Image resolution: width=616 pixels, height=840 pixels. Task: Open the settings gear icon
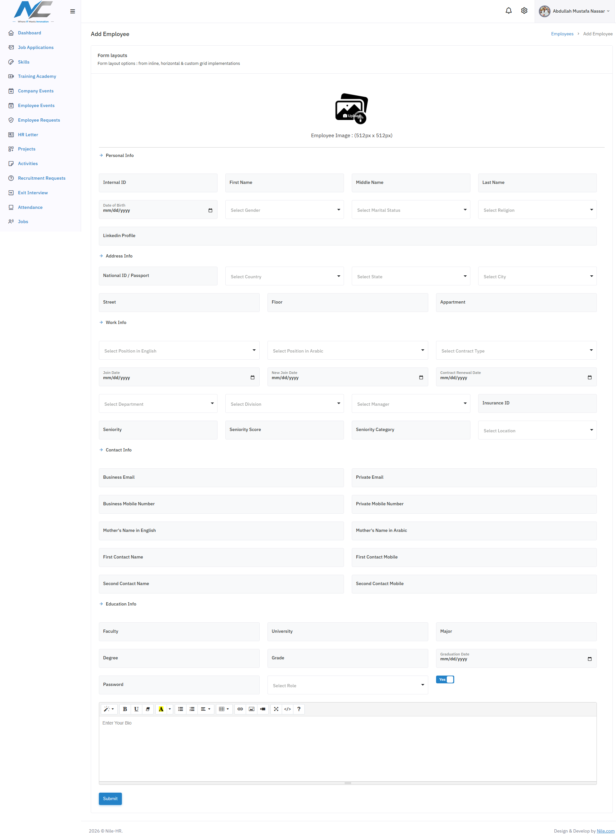pyautogui.click(x=524, y=11)
